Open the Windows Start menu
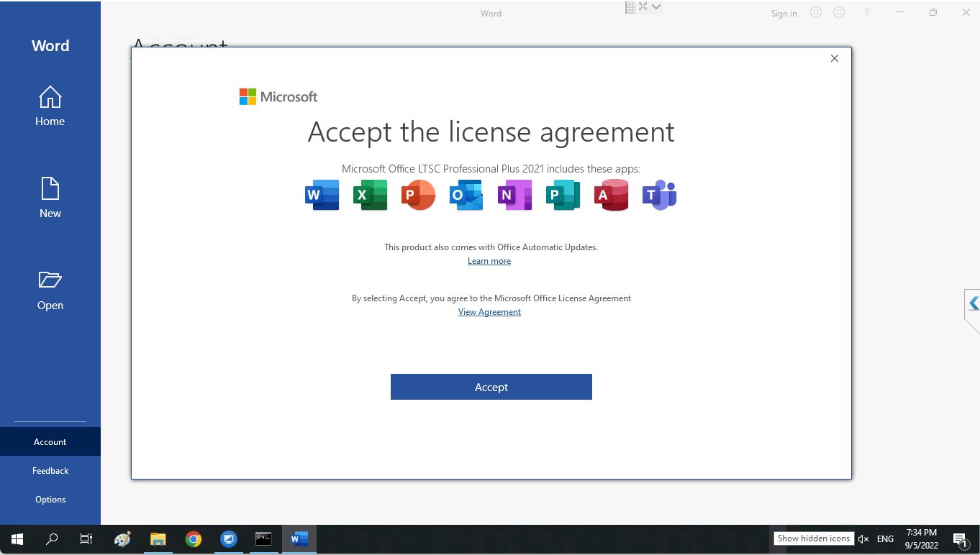This screenshot has height=555, width=980. pos(17,538)
